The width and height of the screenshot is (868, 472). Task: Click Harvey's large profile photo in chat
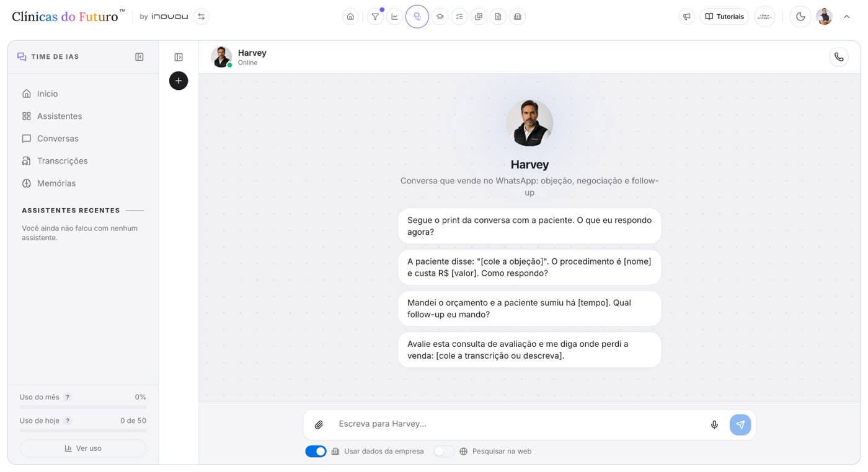pyautogui.click(x=529, y=123)
